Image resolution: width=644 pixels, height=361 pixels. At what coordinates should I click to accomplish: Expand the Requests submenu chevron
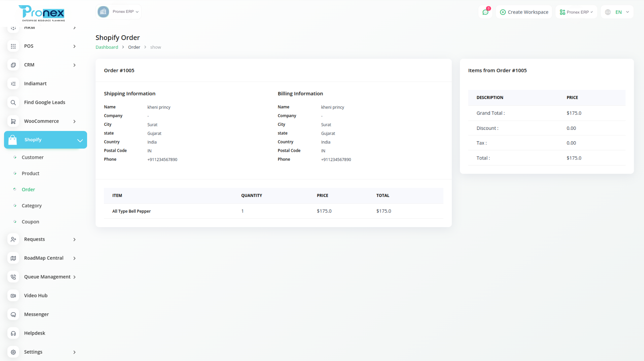pyautogui.click(x=75, y=239)
